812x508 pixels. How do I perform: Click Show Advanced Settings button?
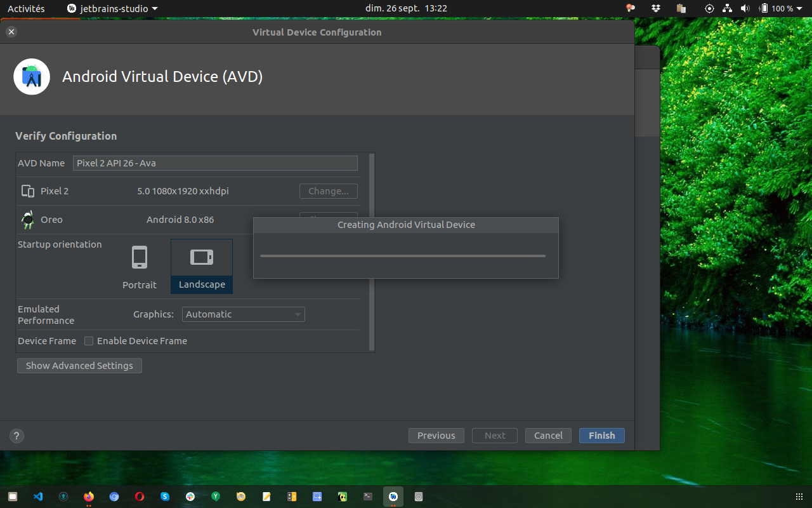point(79,366)
